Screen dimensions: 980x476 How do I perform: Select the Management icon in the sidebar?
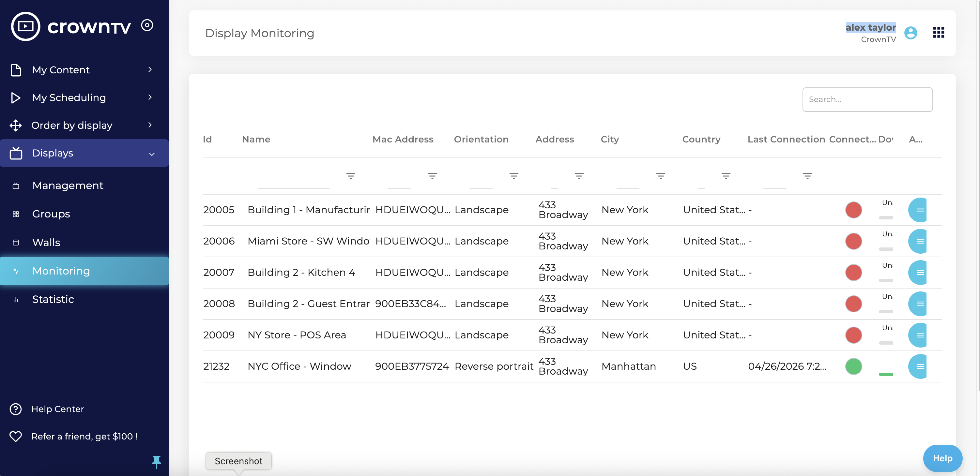click(x=16, y=186)
